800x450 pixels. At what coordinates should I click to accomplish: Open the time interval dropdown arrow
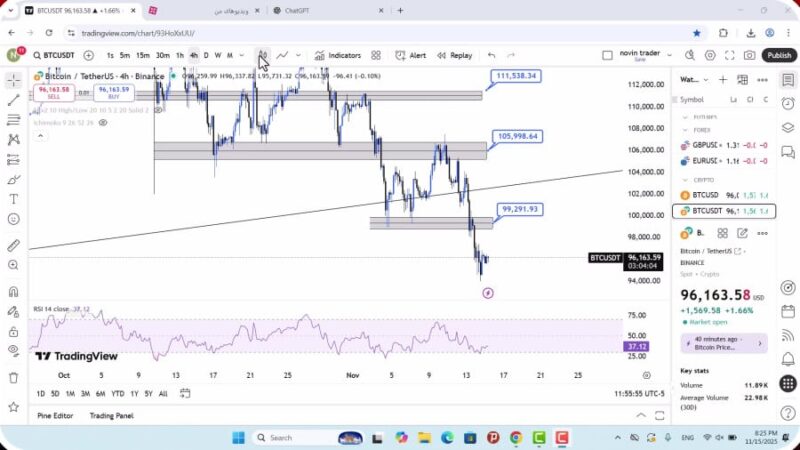(x=242, y=55)
